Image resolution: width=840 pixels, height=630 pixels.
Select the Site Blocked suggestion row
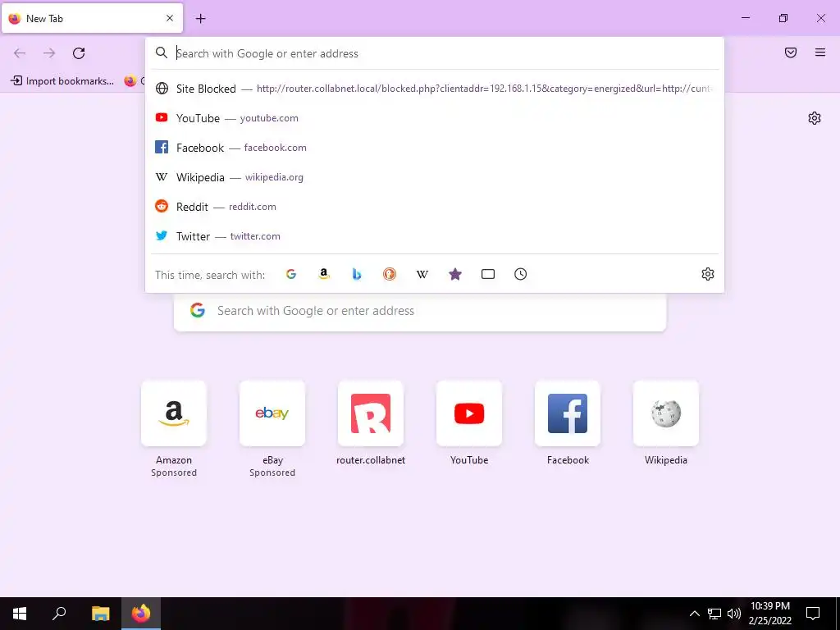[x=435, y=89]
